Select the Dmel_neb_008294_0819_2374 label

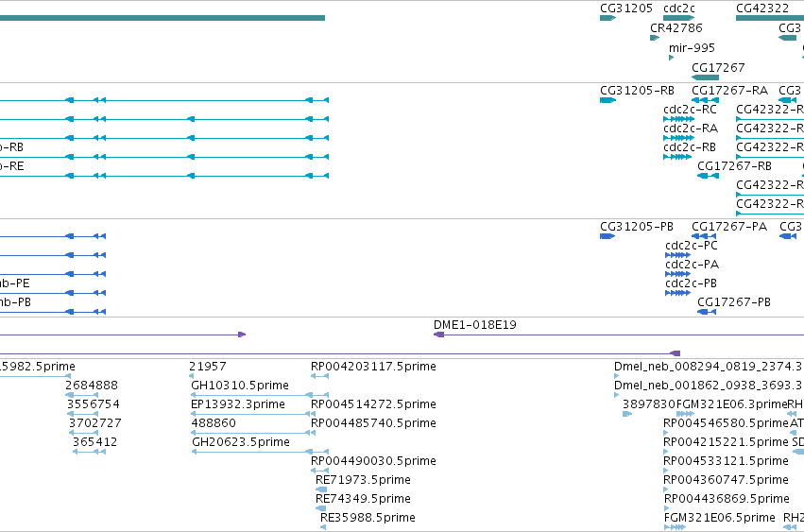[x=709, y=367]
